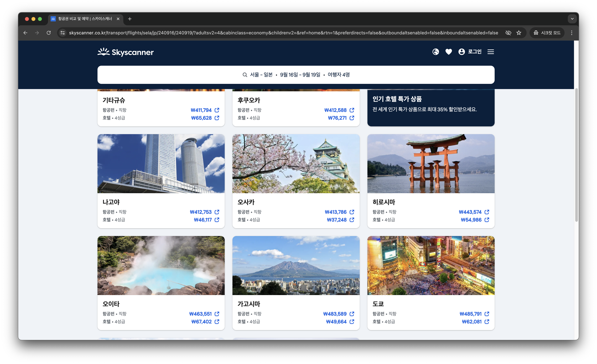Click the 히로시마 torii gate photo
The height and width of the screenshot is (364, 597).
(431, 164)
